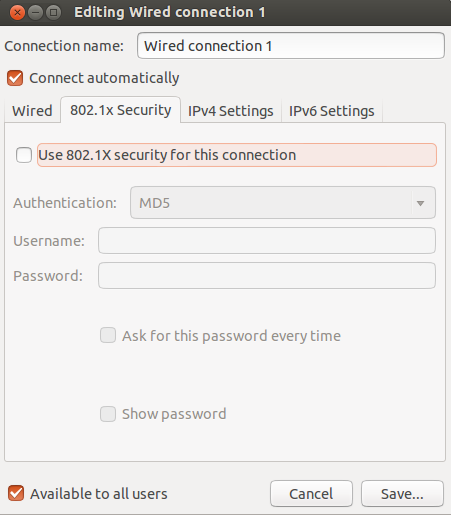Click into the Username field
This screenshot has height=515, width=451.
pos(267,241)
